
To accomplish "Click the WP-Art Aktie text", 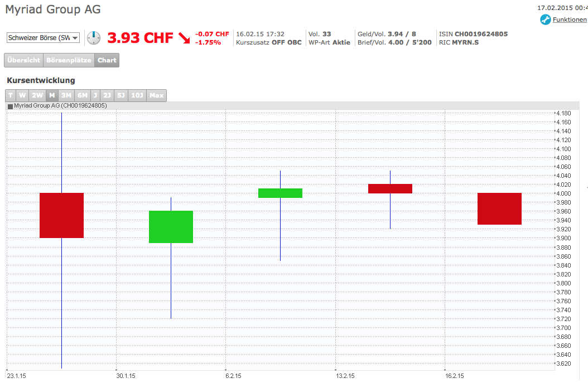I will 329,42.
